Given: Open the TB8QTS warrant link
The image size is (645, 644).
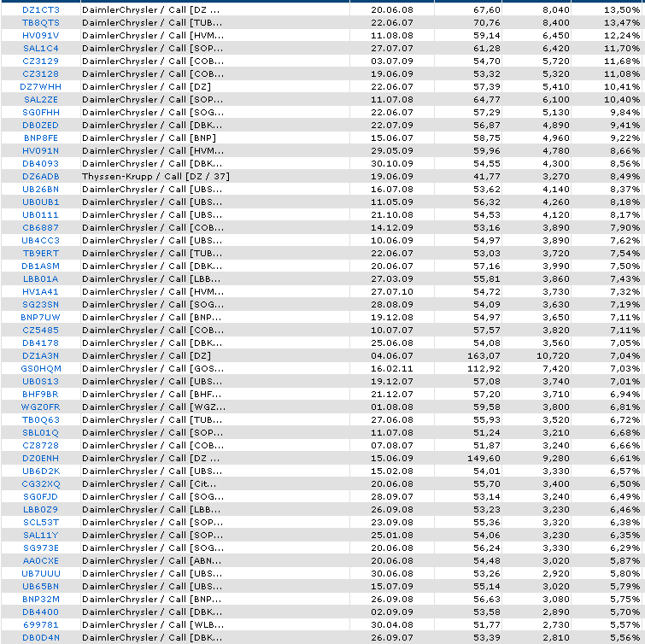Looking at the screenshot, I should (41, 22).
